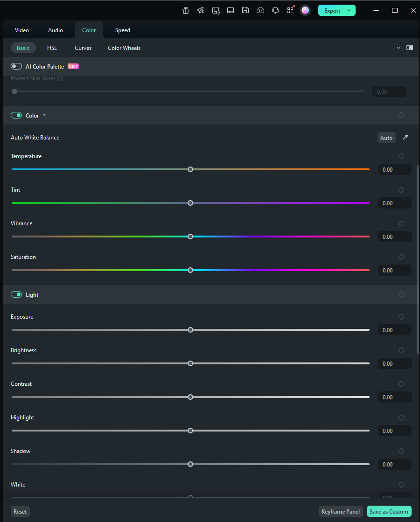Image resolution: width=420 pixels, height=522 pixels.
Task: Switch to the Audio tab
Action: point(56,30)
